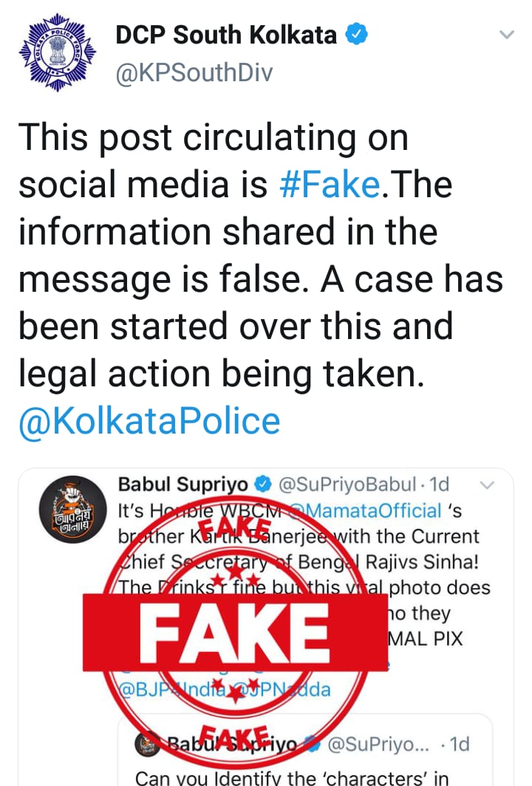Screen dimensions: 532x786
Task: Open the DCP South Kolkata display name
Action: coord(226,35)
